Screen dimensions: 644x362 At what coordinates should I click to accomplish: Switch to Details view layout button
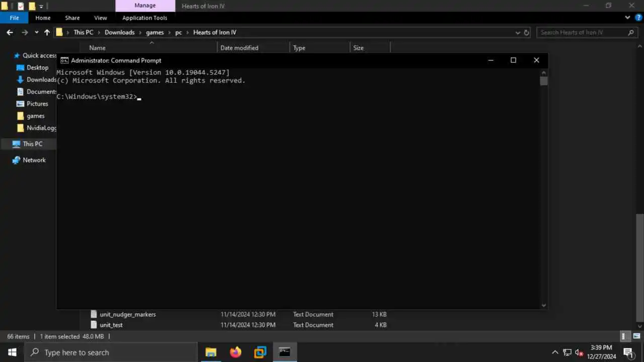pyautogui.click(x=624, y=336)
